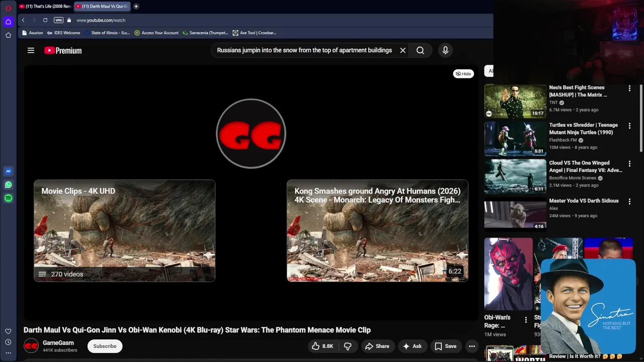This screenshot has width=644, height=362.
Task: Open WhatsApp in the Opera sidebar
Action: click(8, 185)
